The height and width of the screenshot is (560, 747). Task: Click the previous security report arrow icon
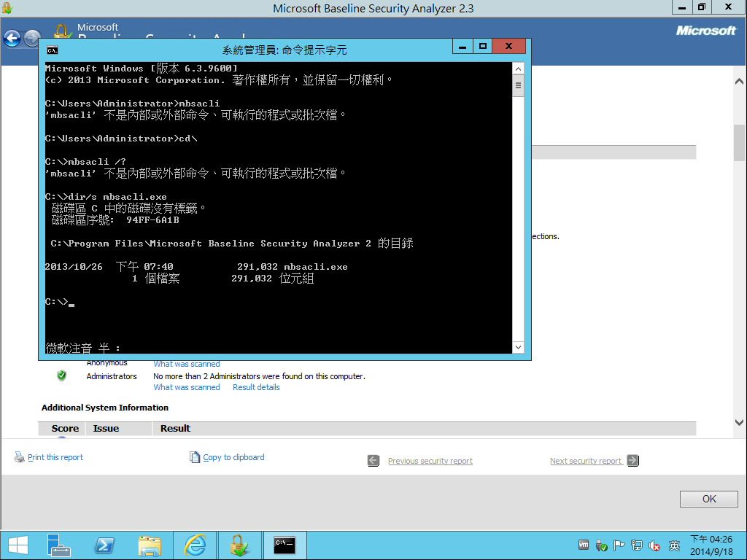coord(373,461)
